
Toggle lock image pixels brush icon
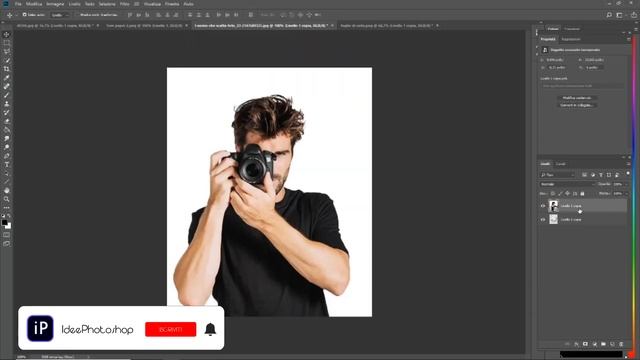click(560, 193)
